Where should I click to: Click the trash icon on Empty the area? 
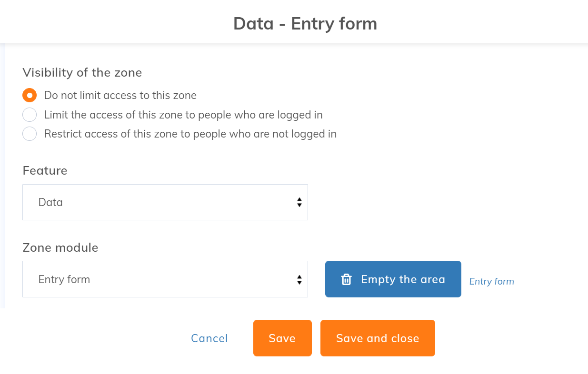(x=347, y=279)
